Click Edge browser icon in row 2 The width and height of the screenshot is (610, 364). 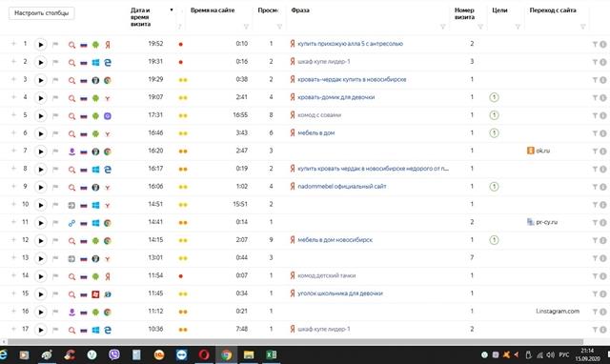108,63
